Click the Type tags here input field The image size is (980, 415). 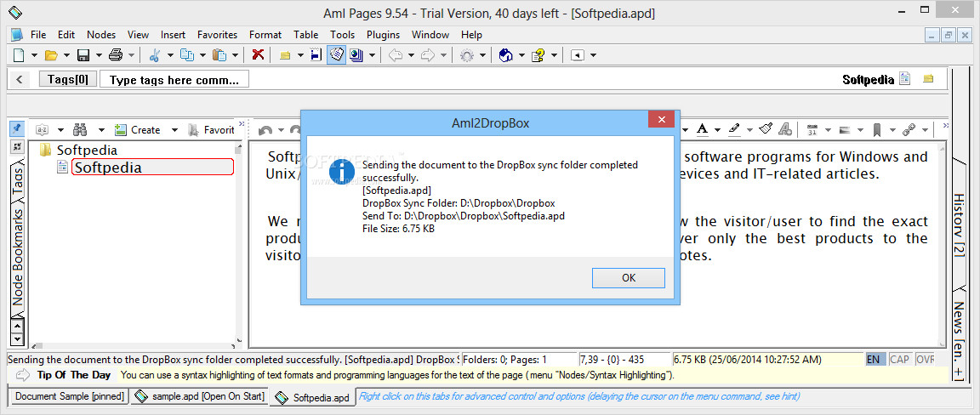click(174, 79)
